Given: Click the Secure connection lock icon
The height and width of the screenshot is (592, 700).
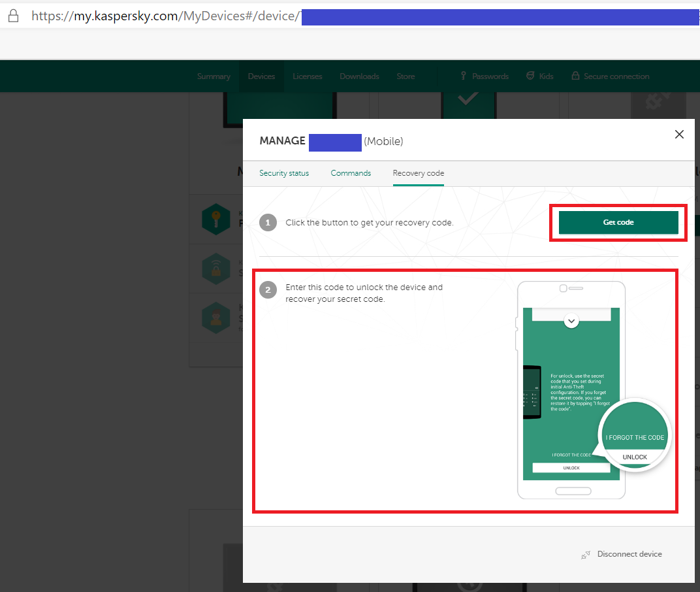Looking at the screenshot, I should (575, 76).
